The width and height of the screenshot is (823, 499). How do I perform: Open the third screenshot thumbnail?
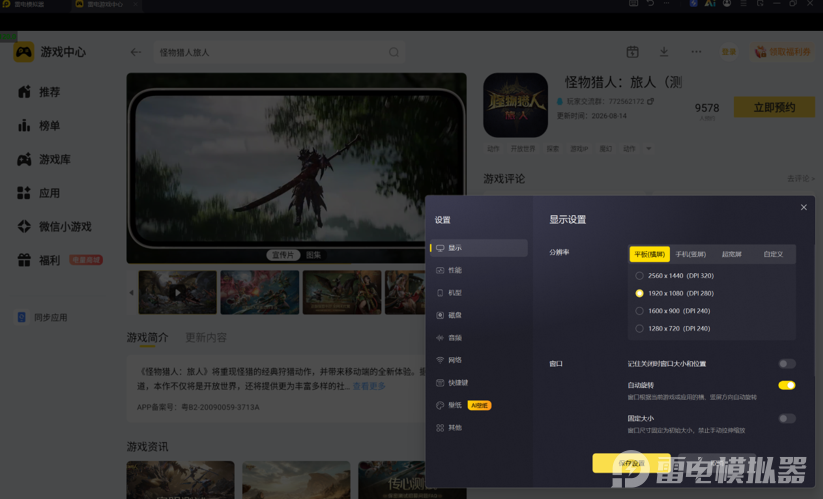point(342,292)
